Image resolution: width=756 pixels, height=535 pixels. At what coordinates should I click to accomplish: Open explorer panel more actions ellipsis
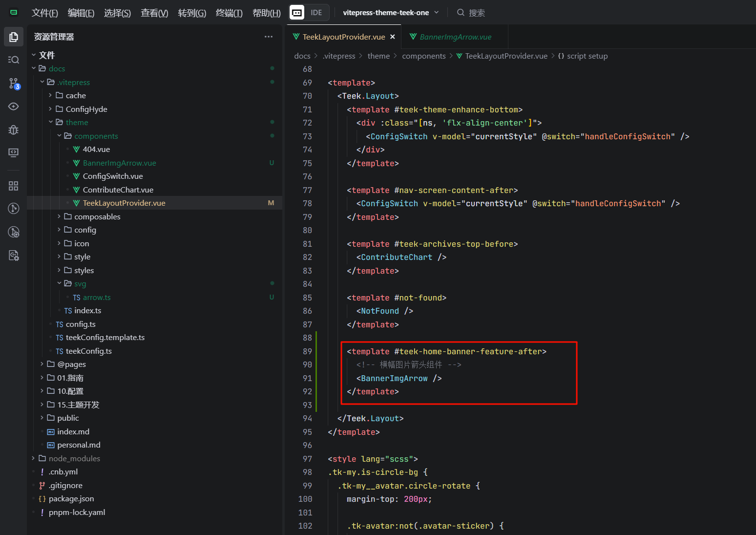tap(269, 37)
